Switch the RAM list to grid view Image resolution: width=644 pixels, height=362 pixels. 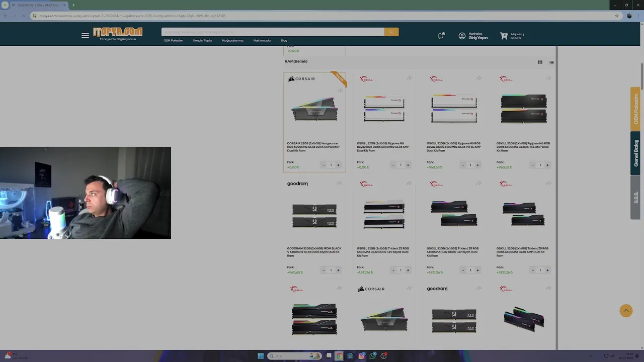point(540,62)
